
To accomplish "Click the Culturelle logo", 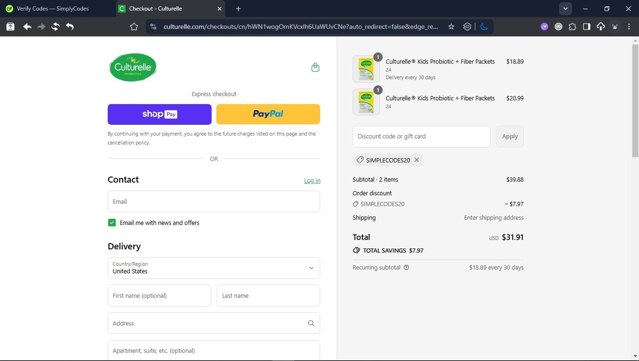I will click(133, 67).
